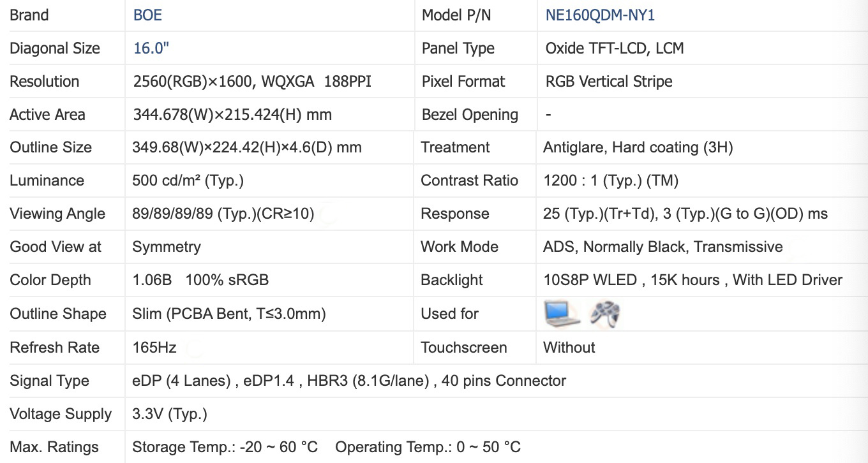868x463 pixels.
Task: Click 'Antiglare, Hard coating (3H)' treatment value
Action: point(638,147)
